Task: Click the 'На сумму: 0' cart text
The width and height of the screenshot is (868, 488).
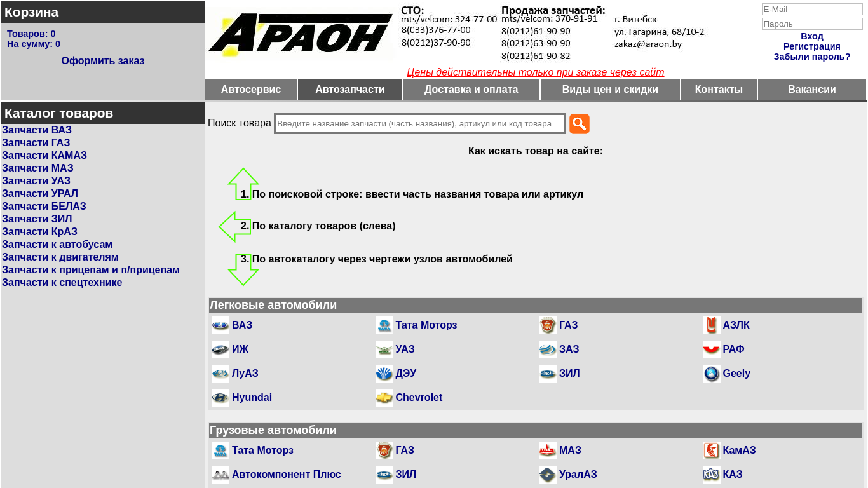Action: click(x=34, y=44)
